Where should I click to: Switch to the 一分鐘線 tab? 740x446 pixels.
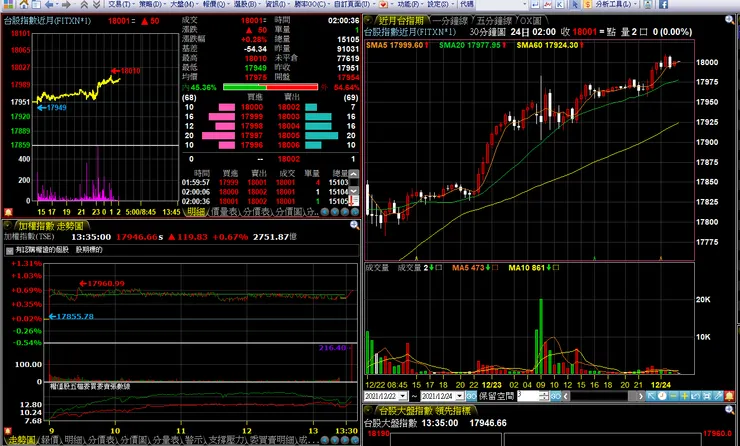click(450, 21)
